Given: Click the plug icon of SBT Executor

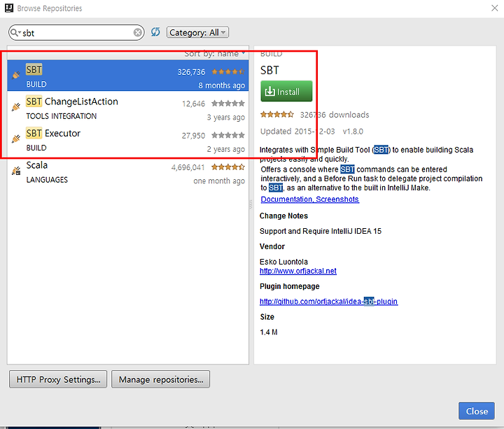Looking at the screenshot, I should pyautogui.click(x=15, y=139).
